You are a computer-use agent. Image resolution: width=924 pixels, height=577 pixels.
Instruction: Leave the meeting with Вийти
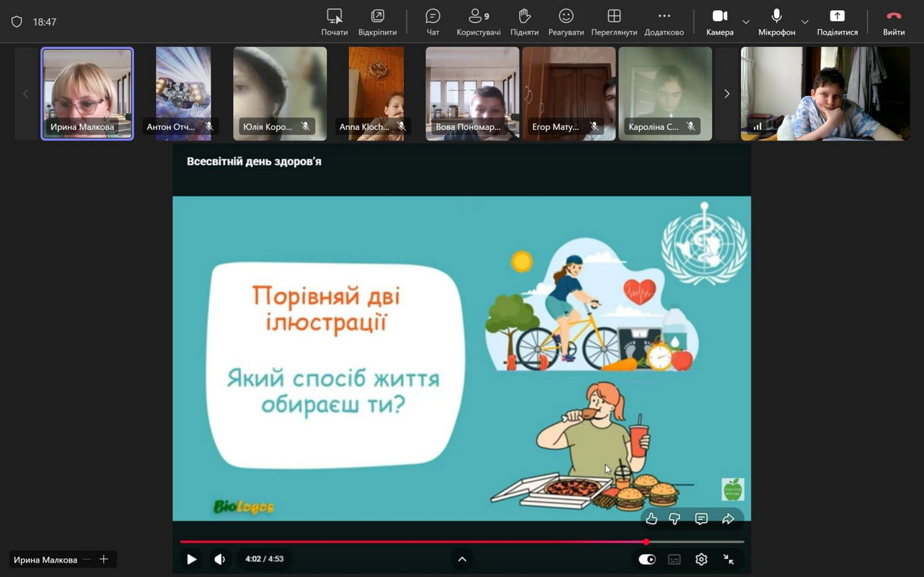(x=894, y=22)
